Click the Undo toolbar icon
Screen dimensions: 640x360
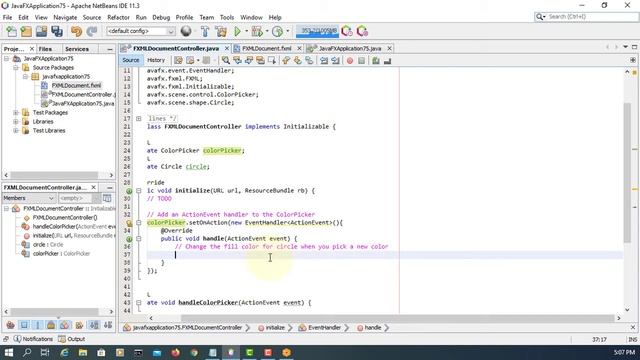point(76,31)
